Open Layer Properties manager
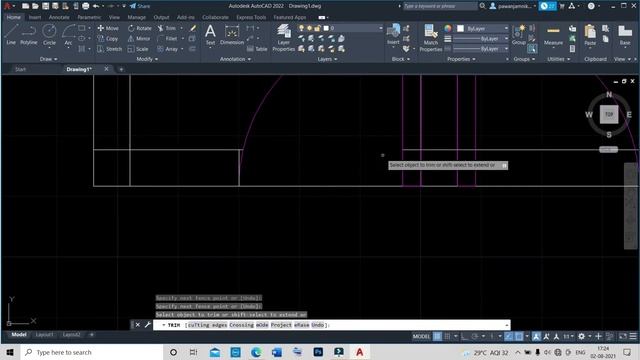The image size is (640, 360). (283, 38)
